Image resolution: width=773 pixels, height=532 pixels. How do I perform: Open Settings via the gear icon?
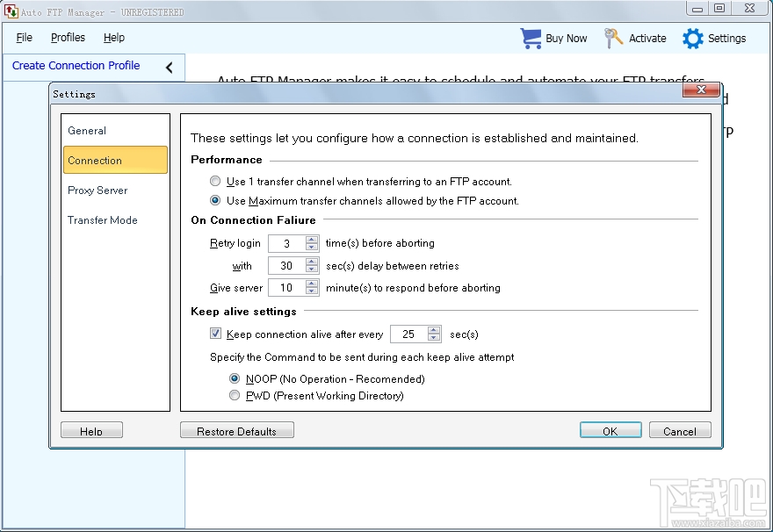pos(692,38)
